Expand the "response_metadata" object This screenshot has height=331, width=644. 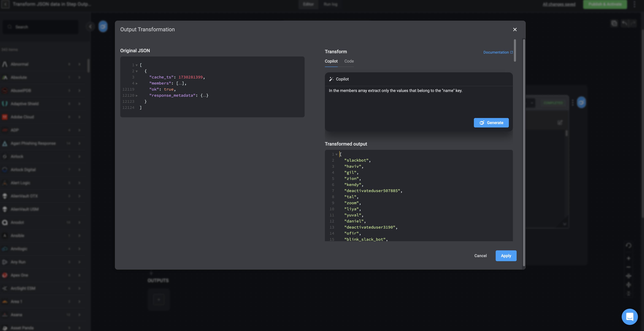137,96
